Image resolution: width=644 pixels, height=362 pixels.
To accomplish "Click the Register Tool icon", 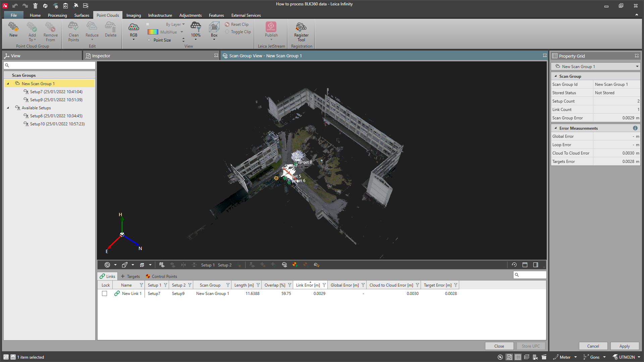I will (301, 27).
